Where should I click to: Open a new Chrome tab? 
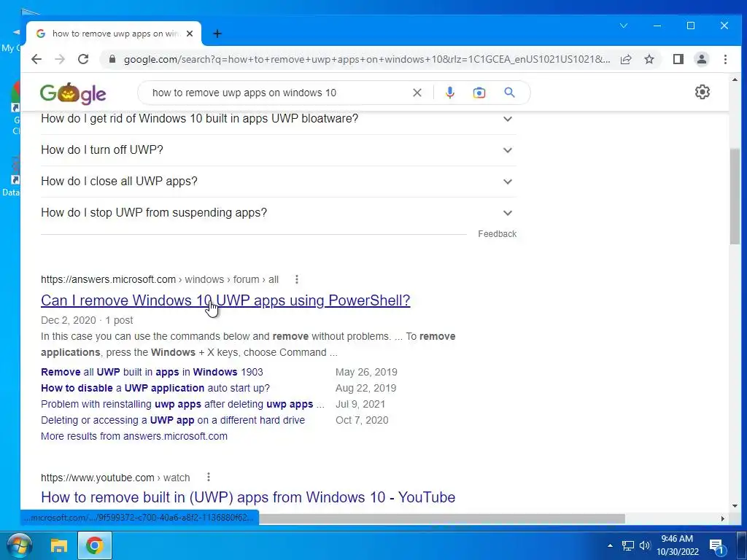pyautogui.click(x=217, y=34)
